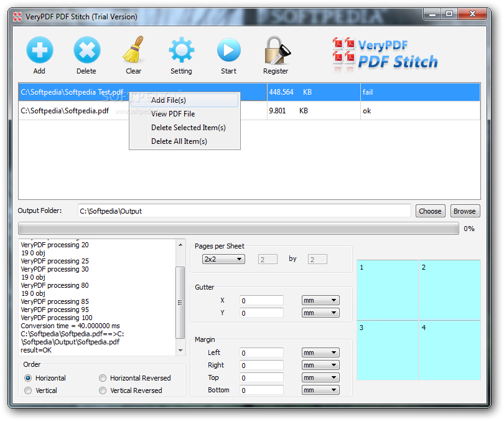Click the VeryPDF PDF Stitch logo

point(385,54)
